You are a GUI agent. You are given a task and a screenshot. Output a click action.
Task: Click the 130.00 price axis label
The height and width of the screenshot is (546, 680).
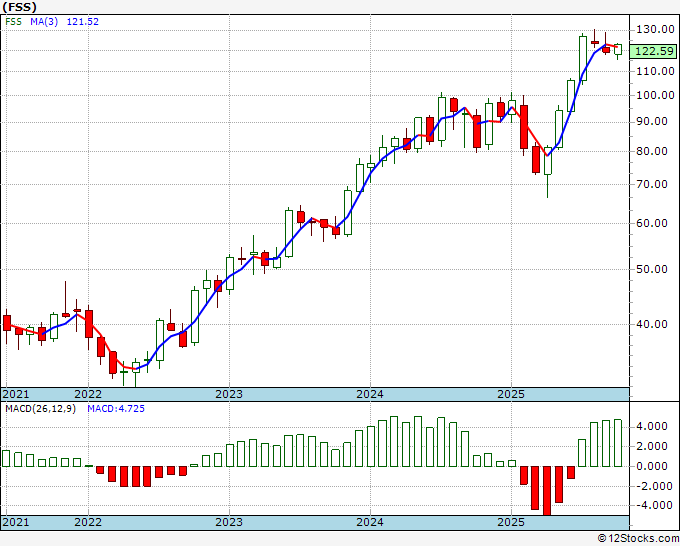click(x=655, y=29)
